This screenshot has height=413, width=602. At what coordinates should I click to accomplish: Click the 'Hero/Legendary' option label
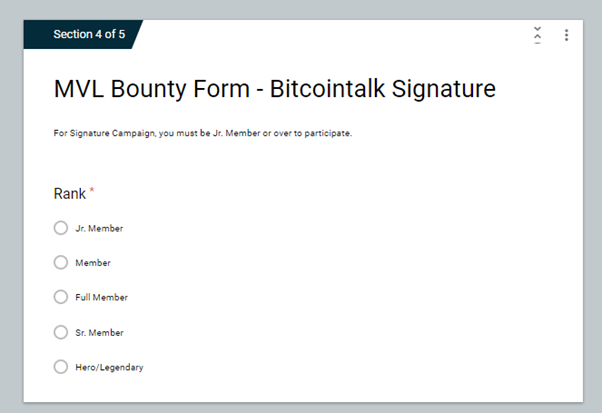109,367
